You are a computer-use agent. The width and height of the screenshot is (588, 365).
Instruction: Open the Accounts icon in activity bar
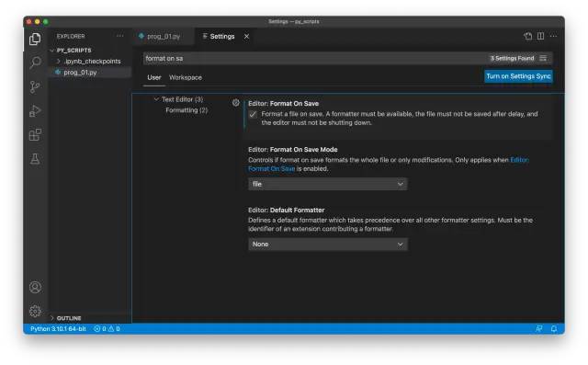point(35,287)
